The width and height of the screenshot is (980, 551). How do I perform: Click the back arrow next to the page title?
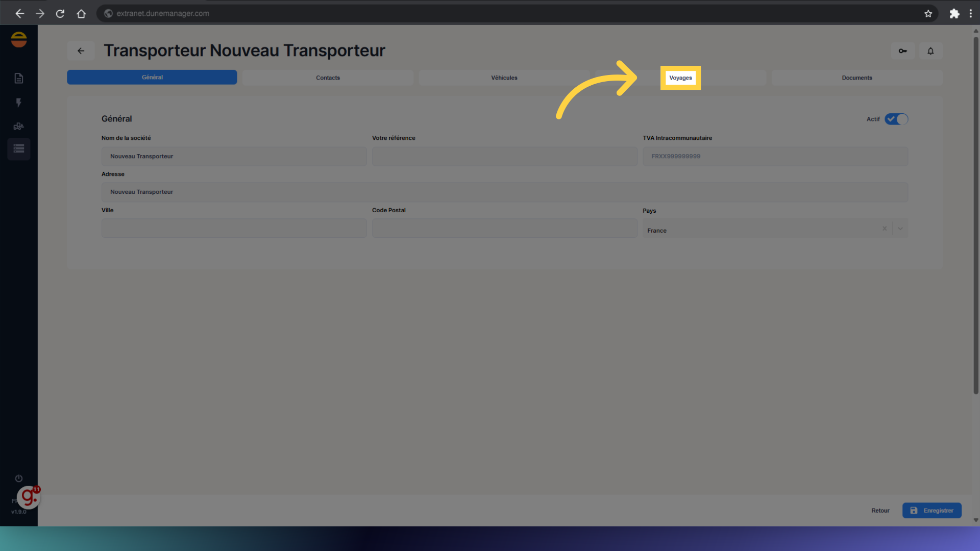tap(81, 51)
